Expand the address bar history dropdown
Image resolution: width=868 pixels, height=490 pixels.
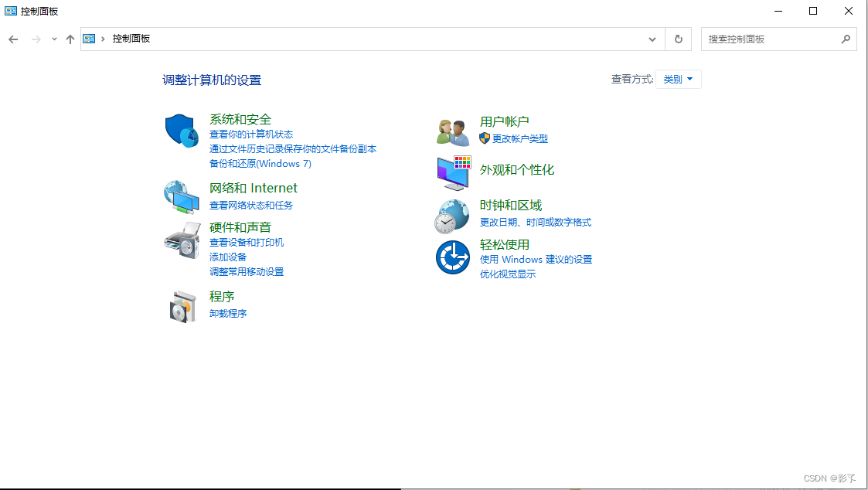coord(652,39)
